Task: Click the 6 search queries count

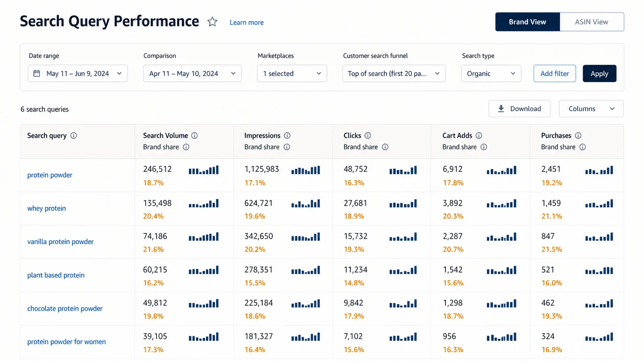Action: [x=45, y=109]
